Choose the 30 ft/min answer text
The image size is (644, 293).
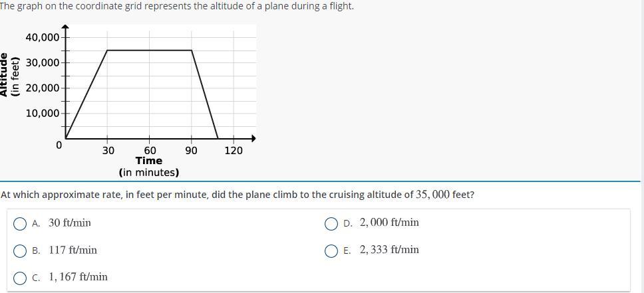click(x=70, y=223)
